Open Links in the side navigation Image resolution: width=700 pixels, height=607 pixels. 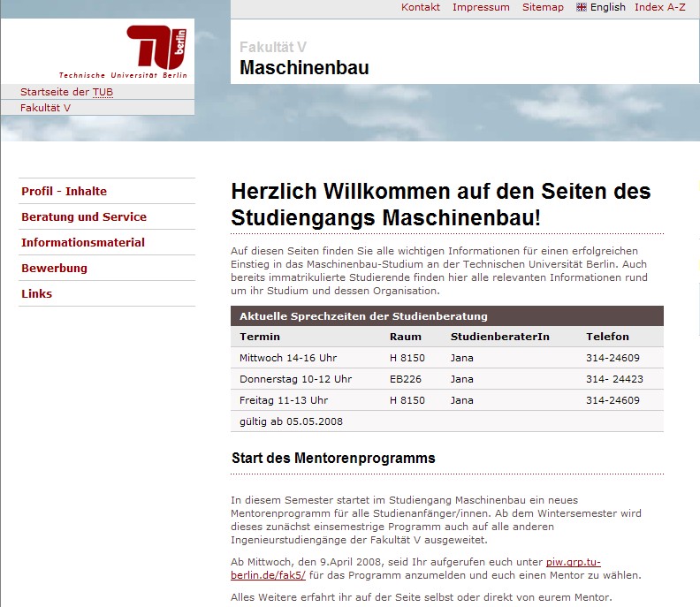tap(36, 293)
